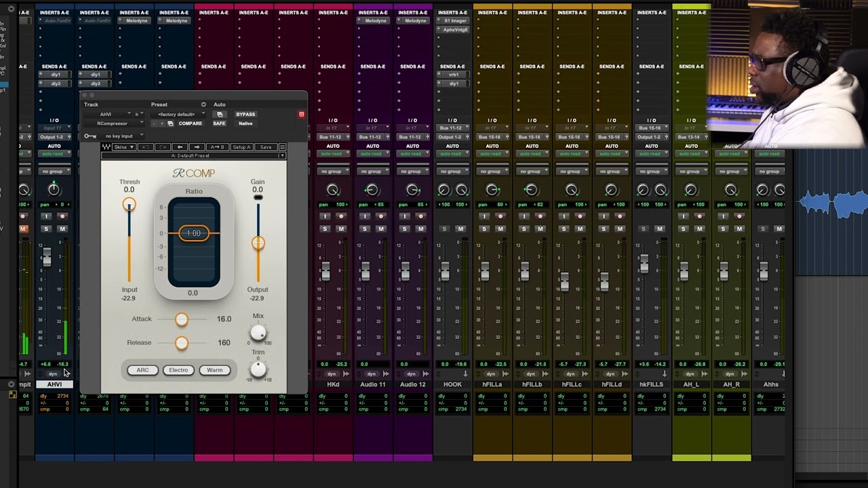
Task: Click the down arrow icon on hkFILLS track
Action: click(665, 373)
